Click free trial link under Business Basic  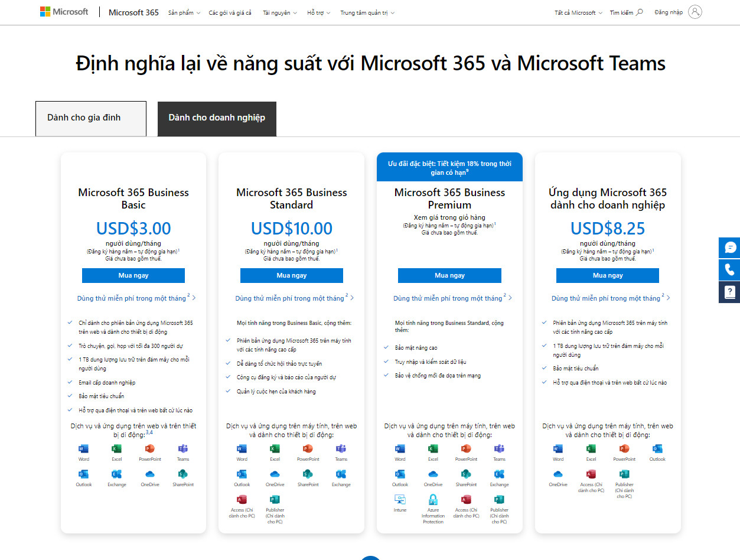point(136,298)
